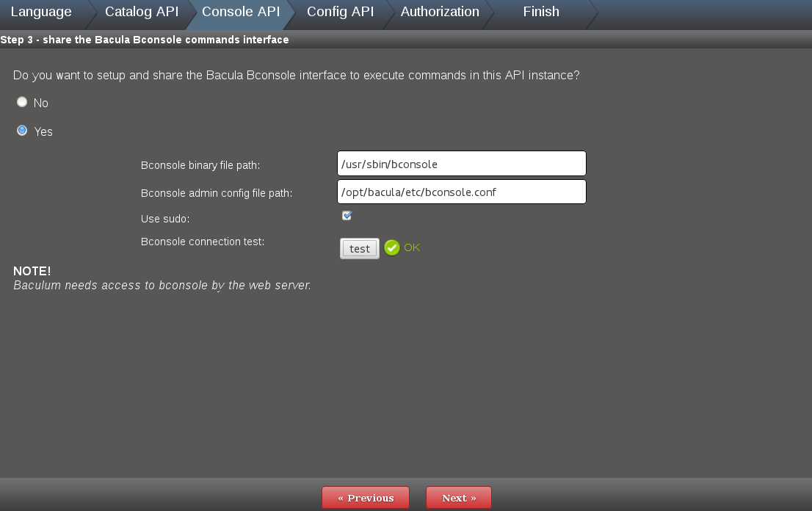
Task: Click the 'Use sudo:' label
Action: [165, 219]
